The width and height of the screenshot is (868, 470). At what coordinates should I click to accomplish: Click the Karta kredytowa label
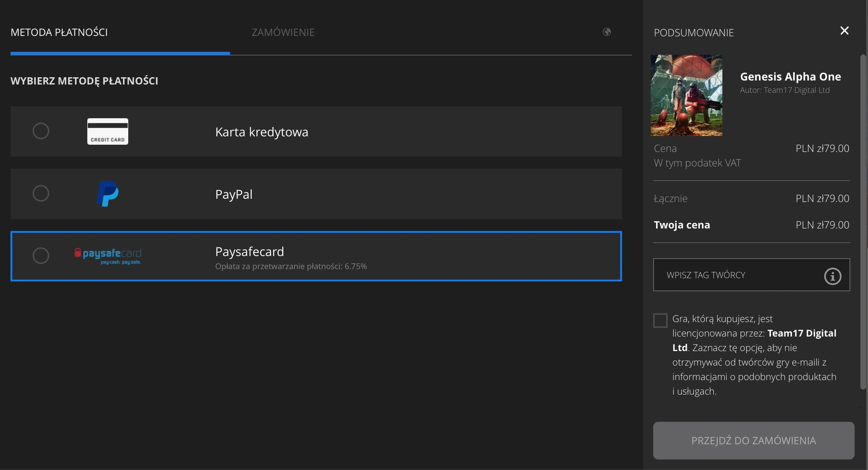pyautogui.click(x=262, y=132)
